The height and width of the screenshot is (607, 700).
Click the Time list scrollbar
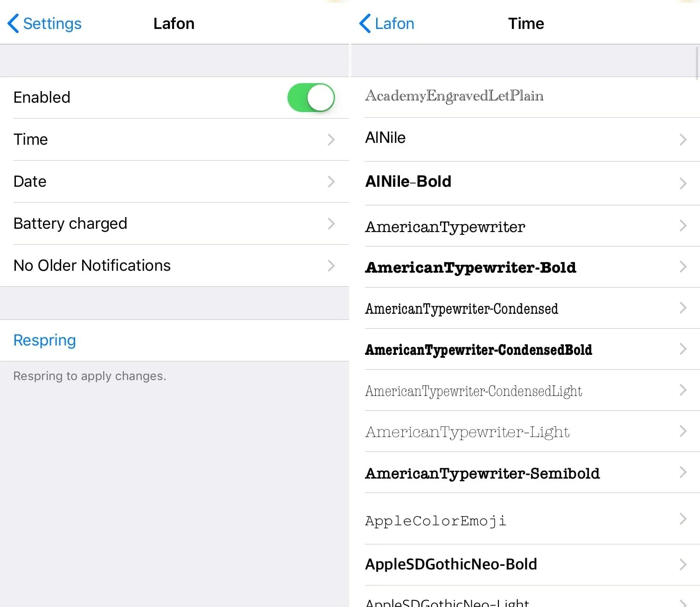[697, 63]
